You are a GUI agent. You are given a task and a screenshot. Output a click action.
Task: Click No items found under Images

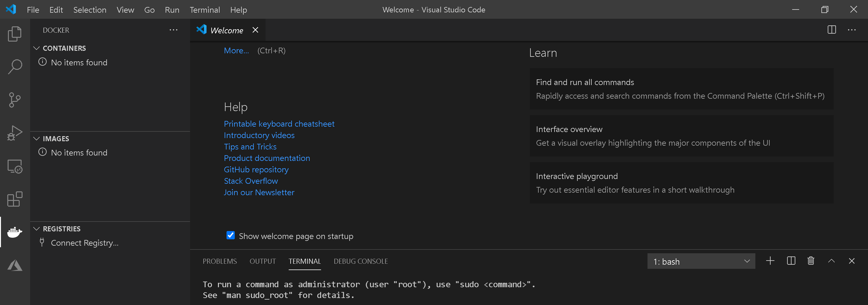(x=79, y=153)
